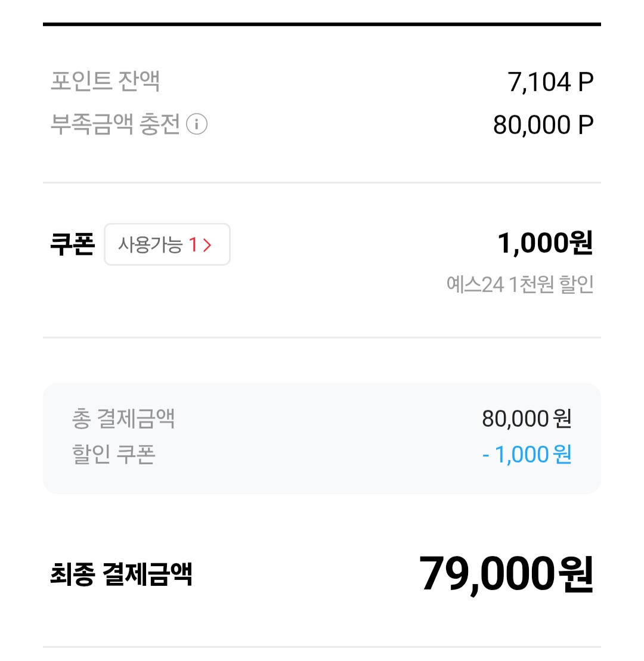This screenshot has height=661, width=644.
Task: Click the 예스24 1천원 할인 coupon description
Action: (519, 285)
